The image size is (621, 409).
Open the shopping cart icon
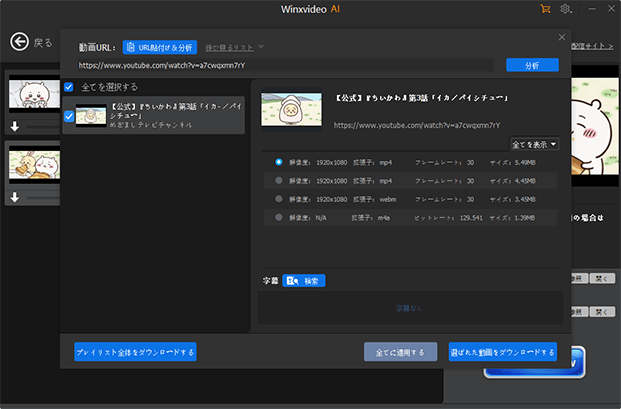[545, 9]
